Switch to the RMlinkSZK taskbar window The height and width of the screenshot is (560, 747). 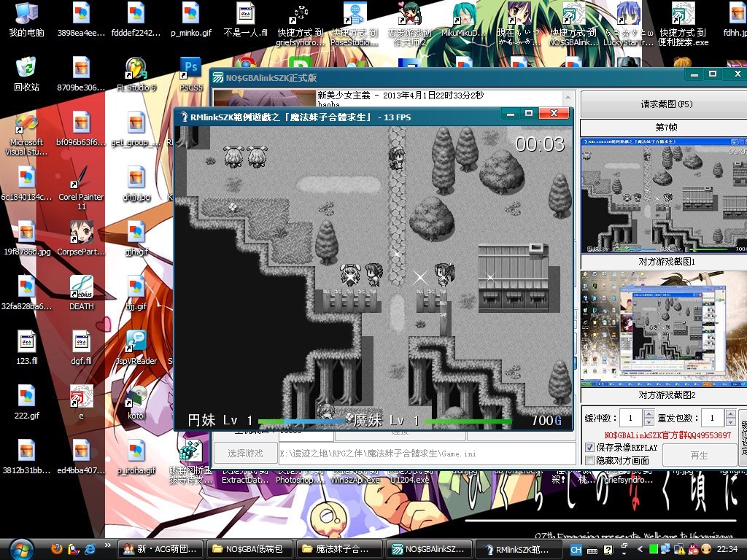[519, 550]
